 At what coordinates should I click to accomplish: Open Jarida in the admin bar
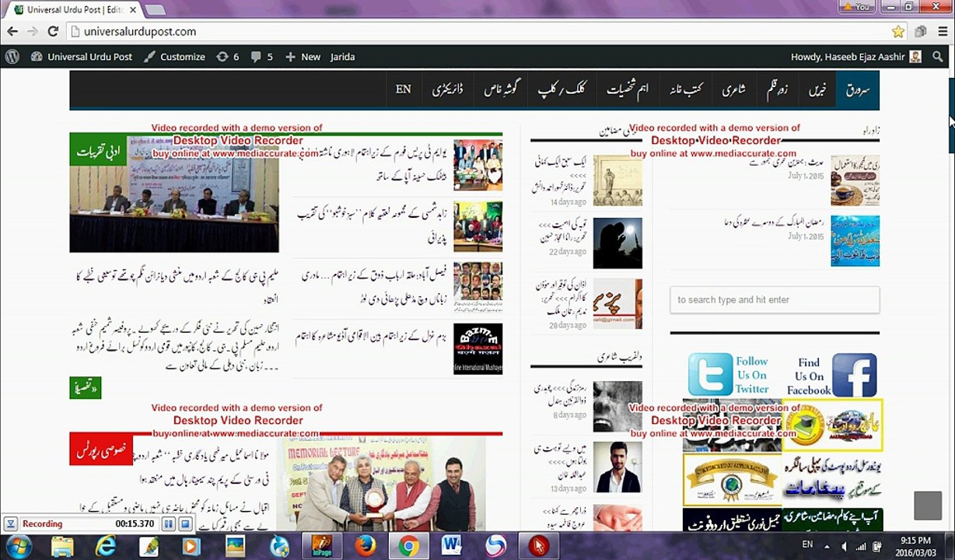pos(342,57)
